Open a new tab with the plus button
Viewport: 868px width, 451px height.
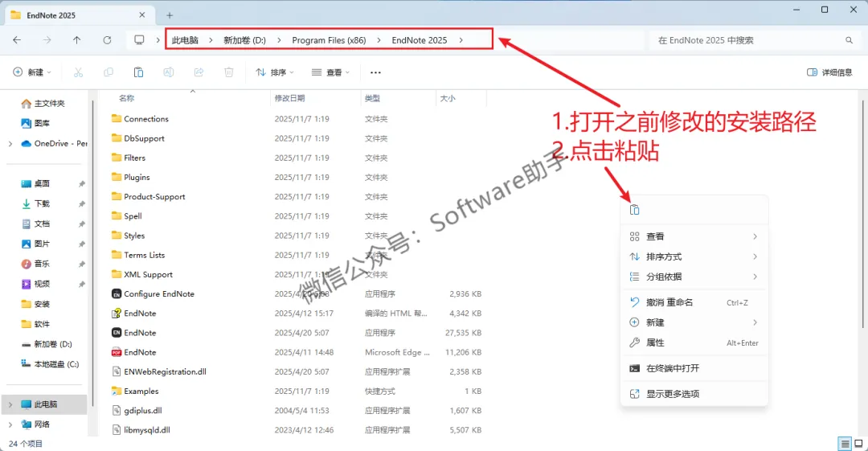(x=170, y=15)
